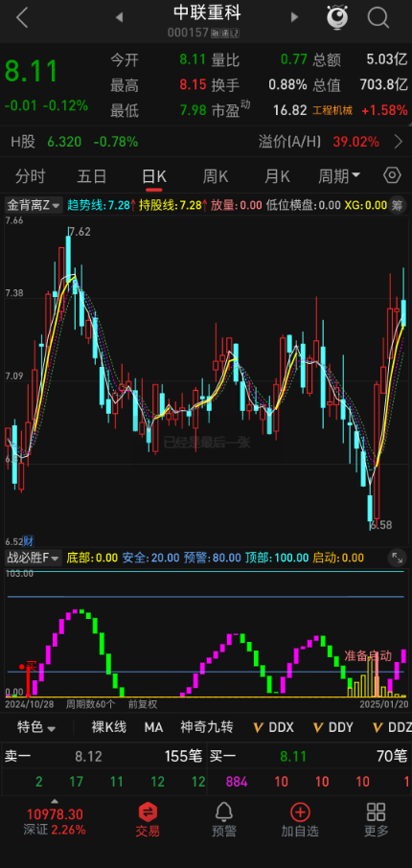Tap the 准备启动 signal label

368,656
